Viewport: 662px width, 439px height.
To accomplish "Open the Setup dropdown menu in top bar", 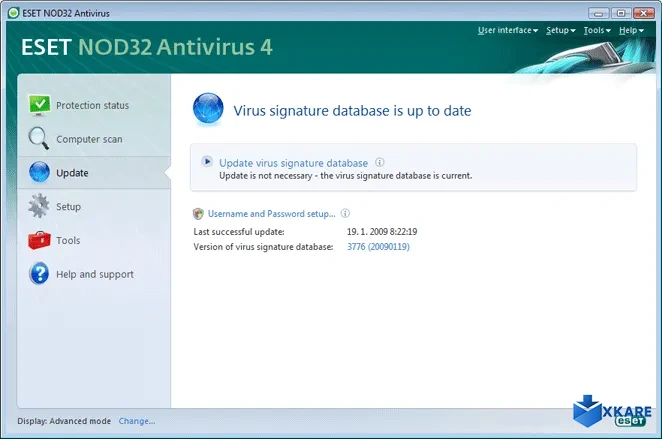I will coord(561,30).
